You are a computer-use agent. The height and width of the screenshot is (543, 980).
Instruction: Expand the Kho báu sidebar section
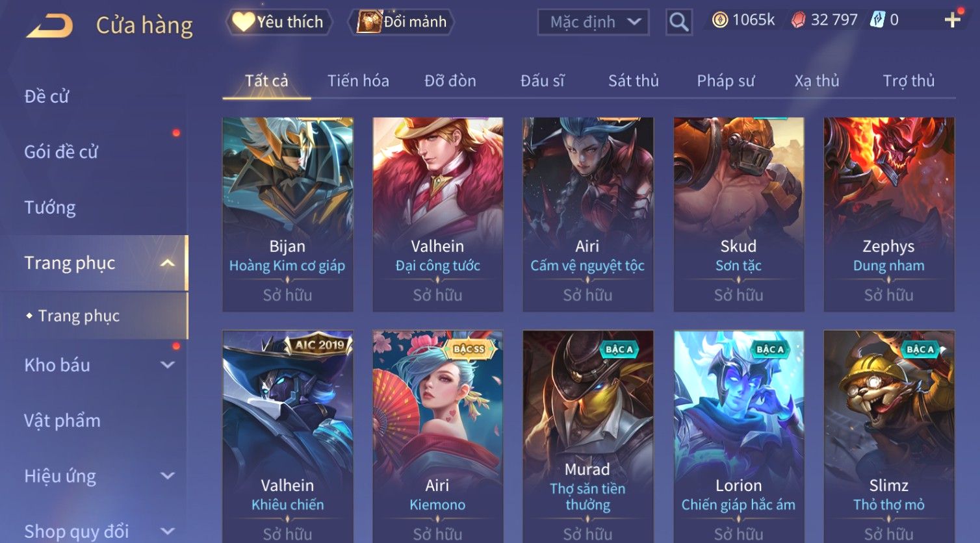pos(167,365)
